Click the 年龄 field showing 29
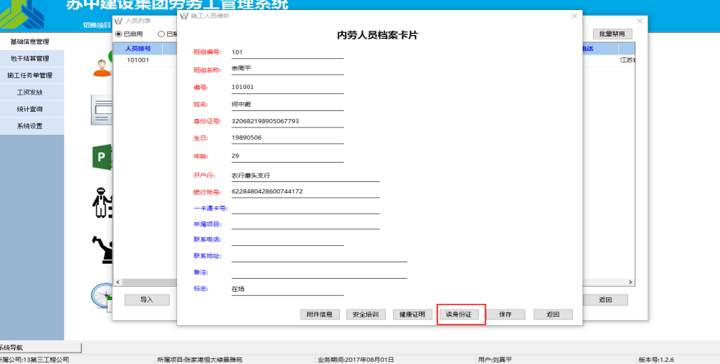This screenshot has width=720, height=364. [287, 157]
